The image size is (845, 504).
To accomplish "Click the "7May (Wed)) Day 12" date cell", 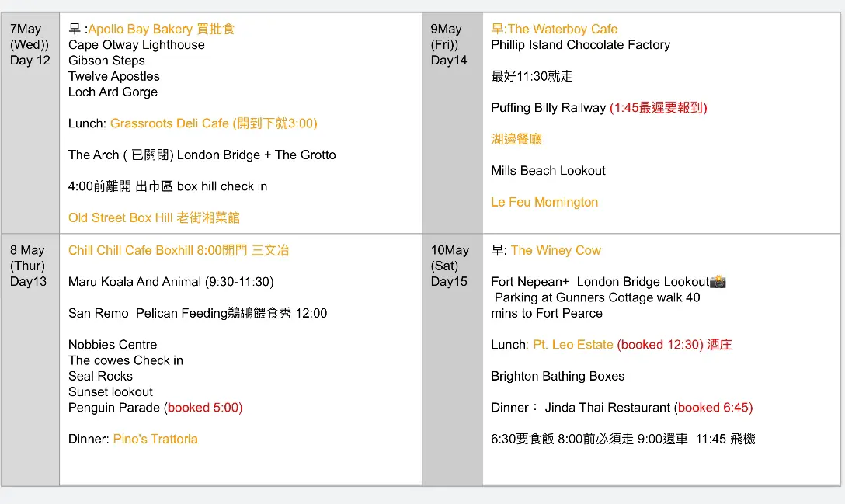I will pyautogui.click(x=30, y=123).
